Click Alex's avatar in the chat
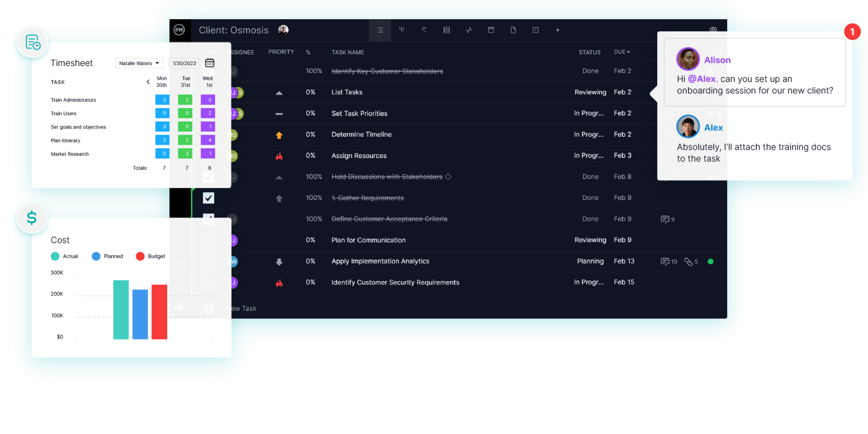The height and width of the screenshot is (434, 868). tap(688, 126)
